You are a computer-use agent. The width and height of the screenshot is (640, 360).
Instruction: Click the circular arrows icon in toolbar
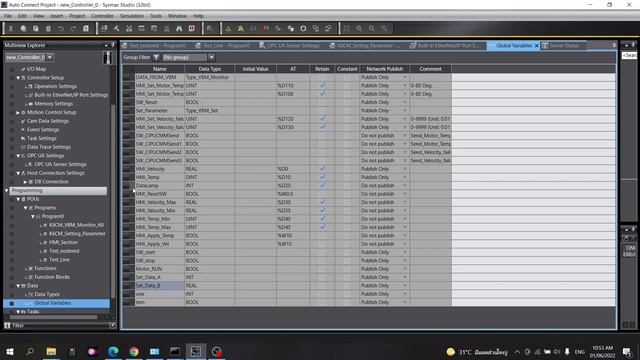[x=303, y=29]
